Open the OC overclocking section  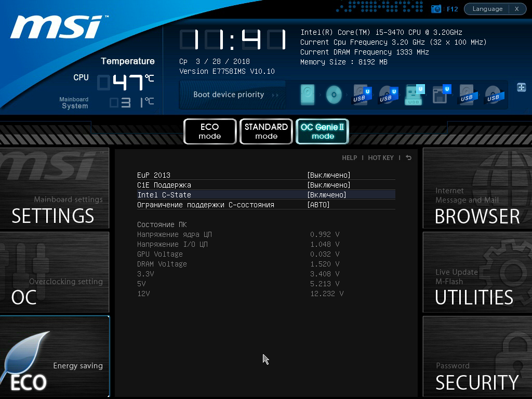tap(54, 272)
